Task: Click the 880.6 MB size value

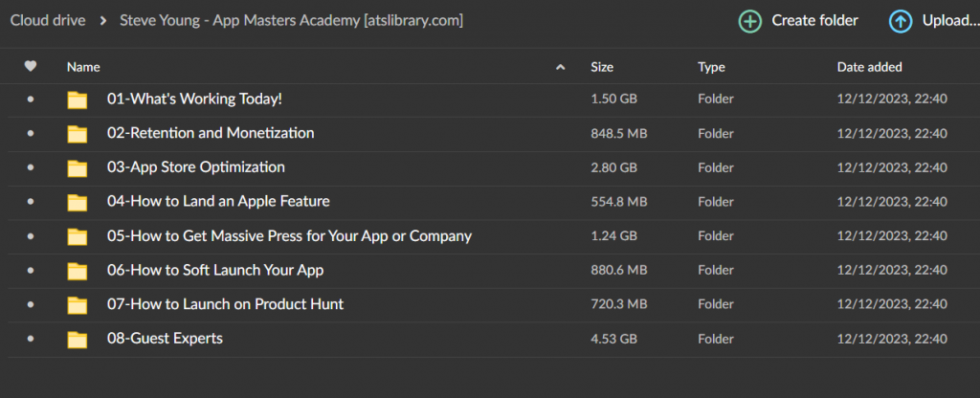Action: click(x=621, y=271)
